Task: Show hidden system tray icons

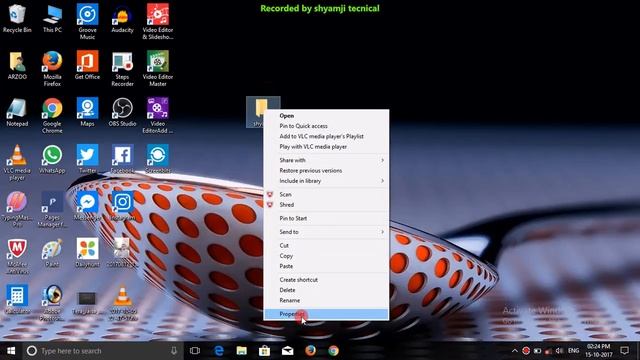Action: tap(515, 351)
